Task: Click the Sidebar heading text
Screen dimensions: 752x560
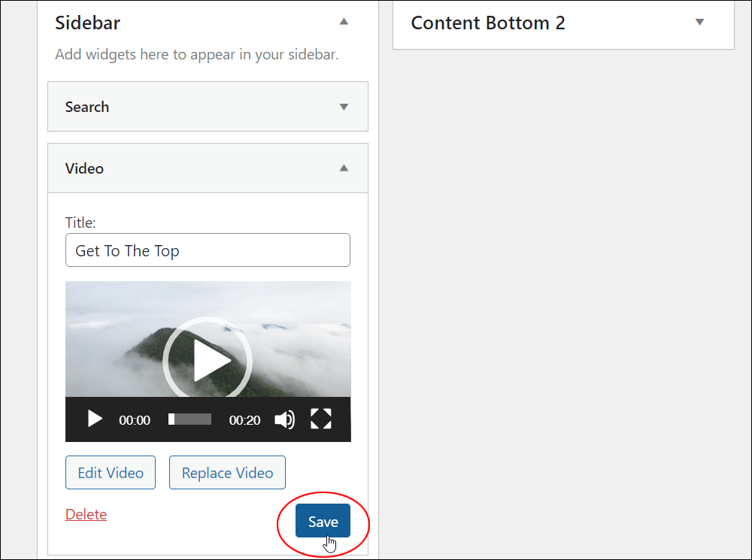Action: pyautogui.click(x=87, y=23)
